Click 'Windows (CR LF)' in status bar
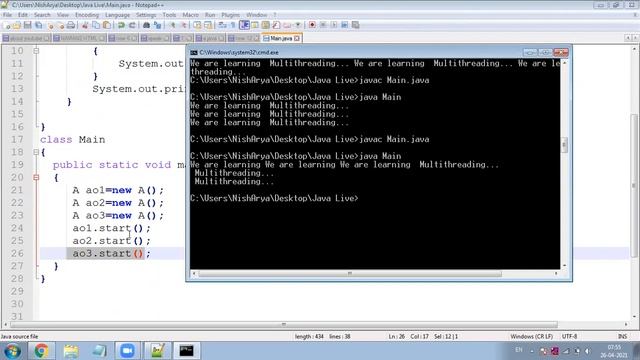Image resolution: width=640 pixels, height=360 pixels. point(531,337)
